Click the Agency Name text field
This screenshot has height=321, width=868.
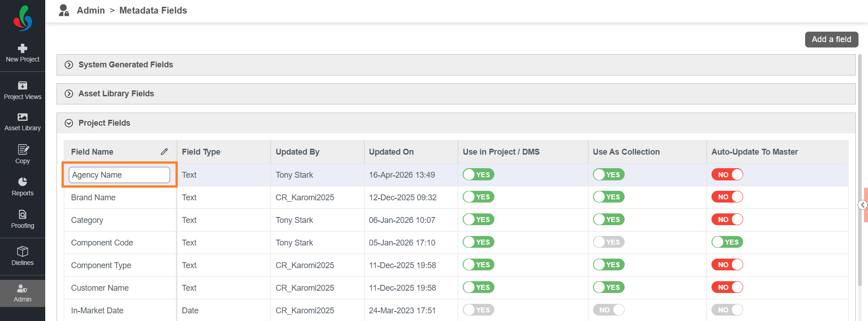(x=119, y=175)
